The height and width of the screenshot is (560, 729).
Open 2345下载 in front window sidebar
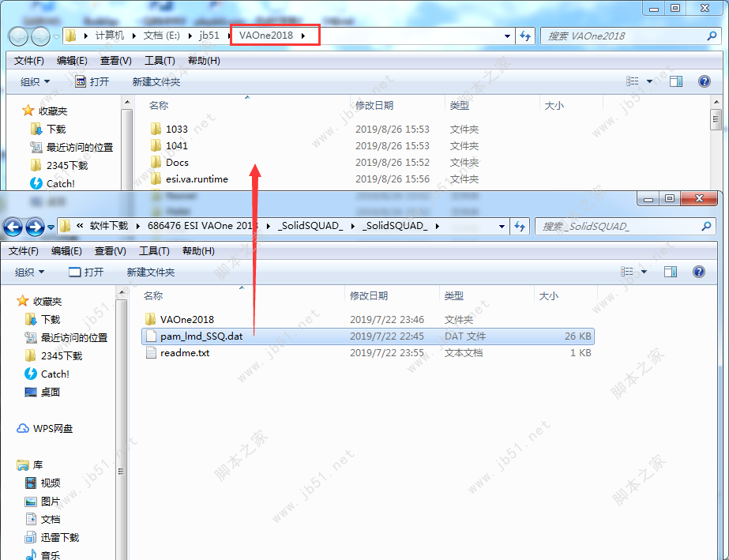coord(53,355)
